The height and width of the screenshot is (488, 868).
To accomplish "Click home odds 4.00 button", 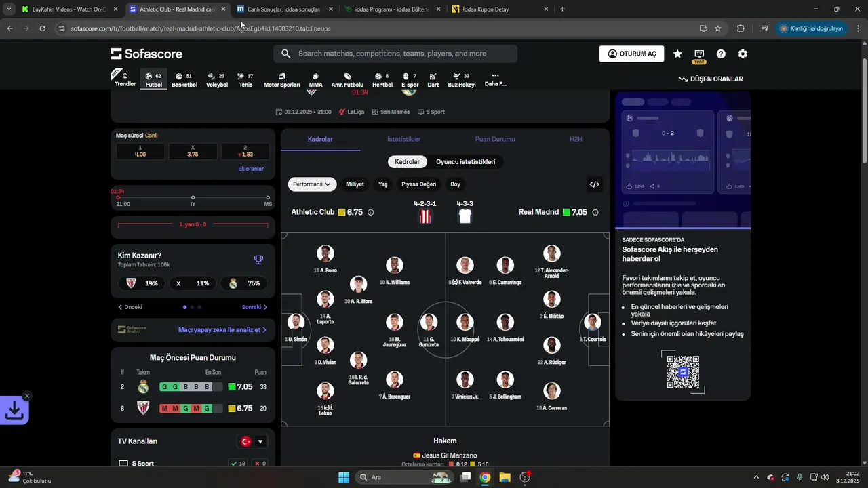I will tap(140, 151).
